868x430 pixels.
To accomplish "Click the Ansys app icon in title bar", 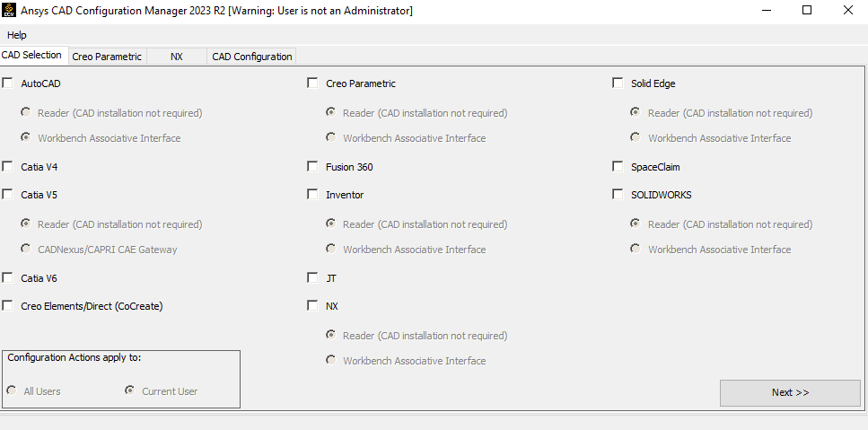I will click(9, 11).
